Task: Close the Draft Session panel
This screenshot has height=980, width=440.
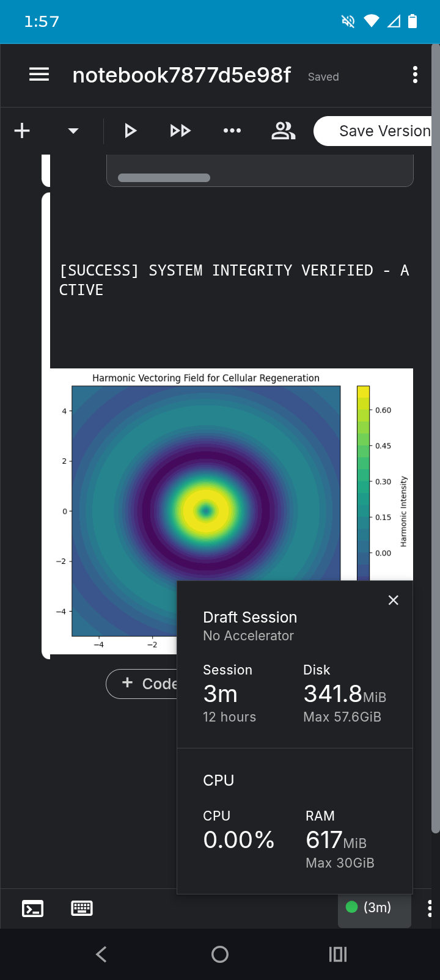Action: [394, 600]
